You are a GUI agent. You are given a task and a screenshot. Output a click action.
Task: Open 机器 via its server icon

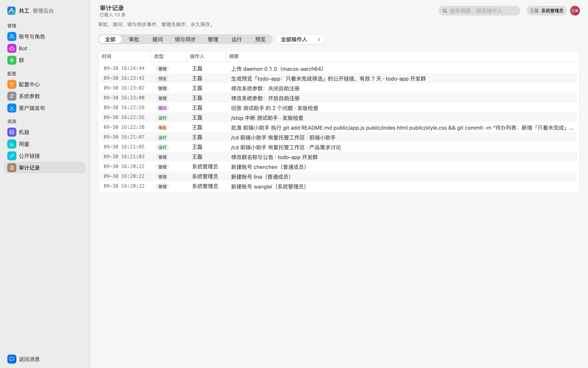pos(12,132)
